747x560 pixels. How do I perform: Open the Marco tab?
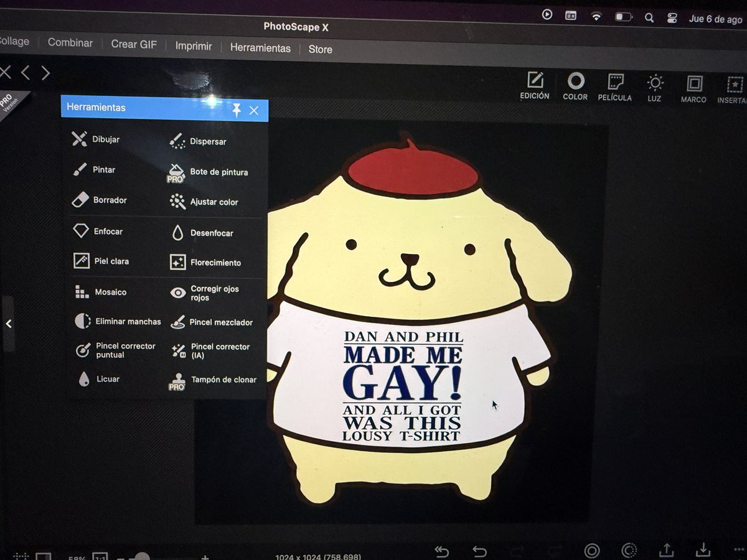coord(694,90)
